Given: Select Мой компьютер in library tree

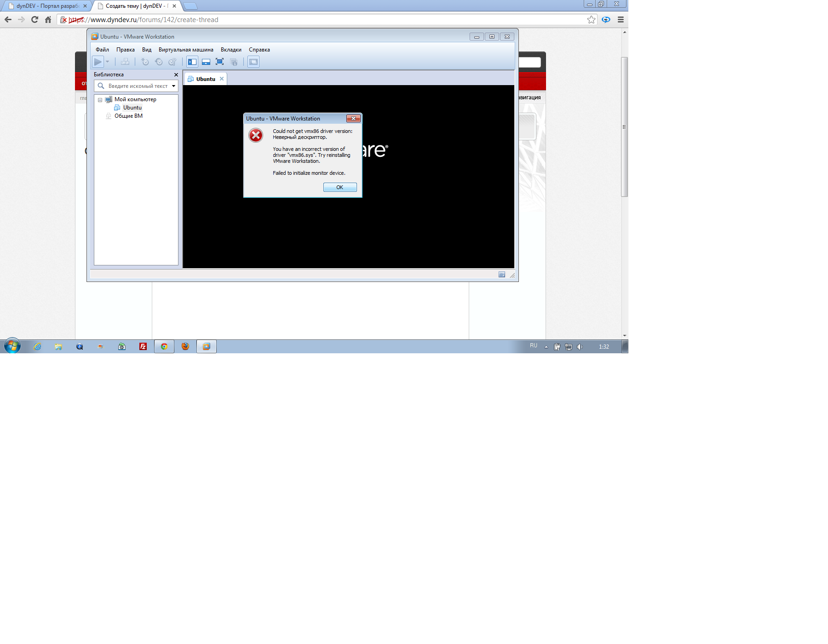Looking at the screenshot, I should point(135,99).
